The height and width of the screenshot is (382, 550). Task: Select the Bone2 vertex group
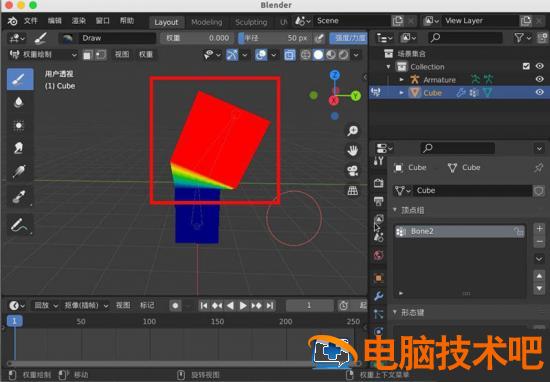tap(460, 232)
